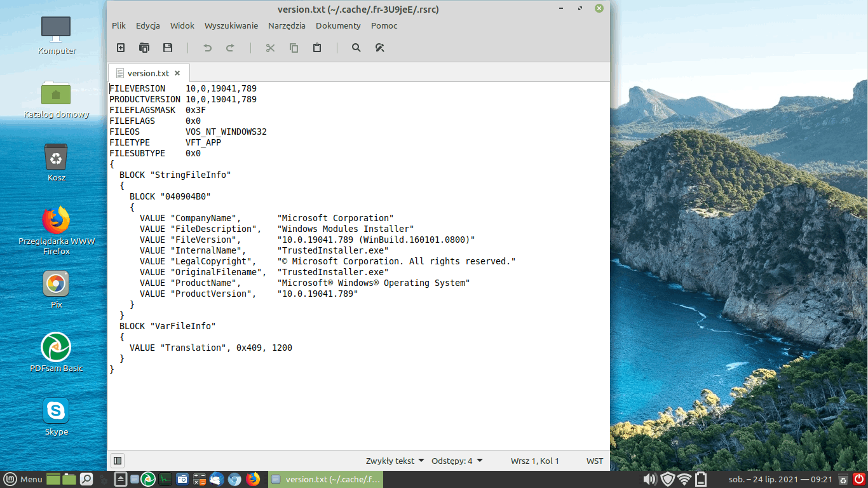Click the open file toolbar icon
The image size is (868, 488).
[144, 48]
